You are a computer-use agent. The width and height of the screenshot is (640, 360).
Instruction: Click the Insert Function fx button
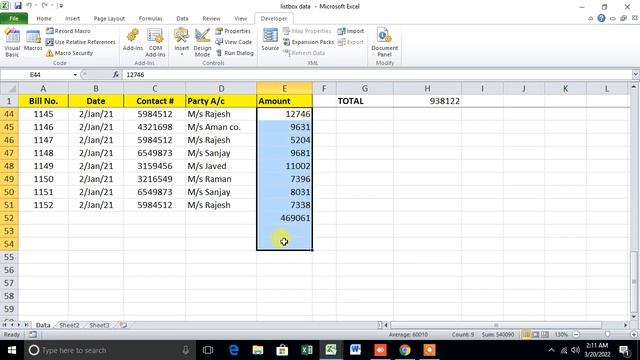click(116, 75)
